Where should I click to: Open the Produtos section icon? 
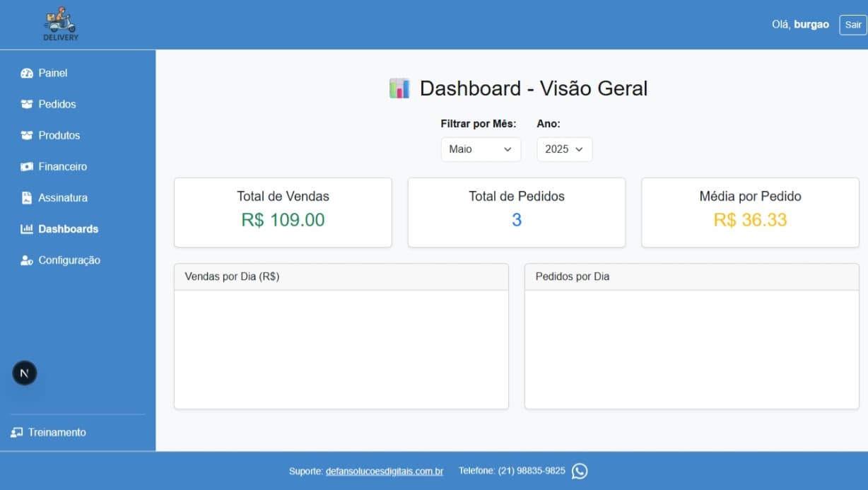pos(26,135)
